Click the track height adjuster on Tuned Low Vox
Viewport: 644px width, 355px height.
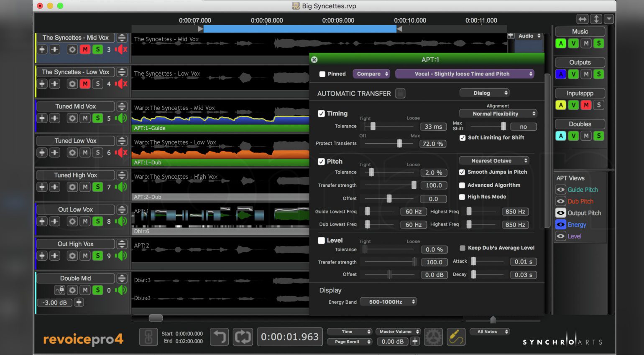122,140
